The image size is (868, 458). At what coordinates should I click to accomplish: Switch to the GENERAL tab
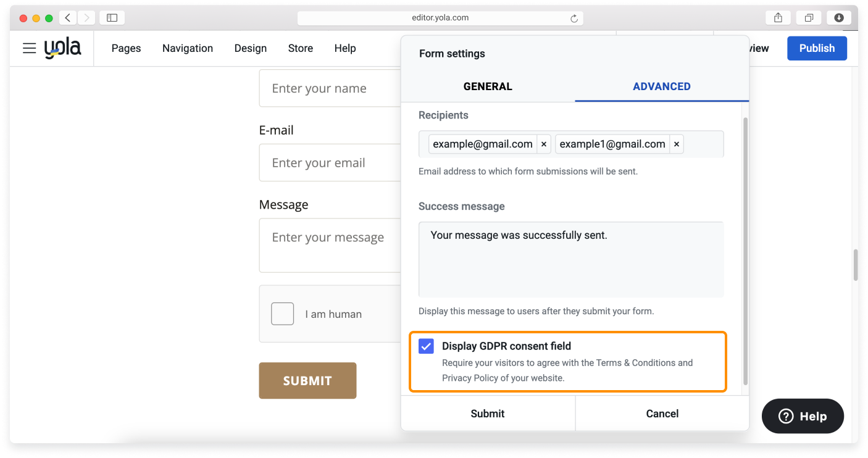[x=488, y=86]
